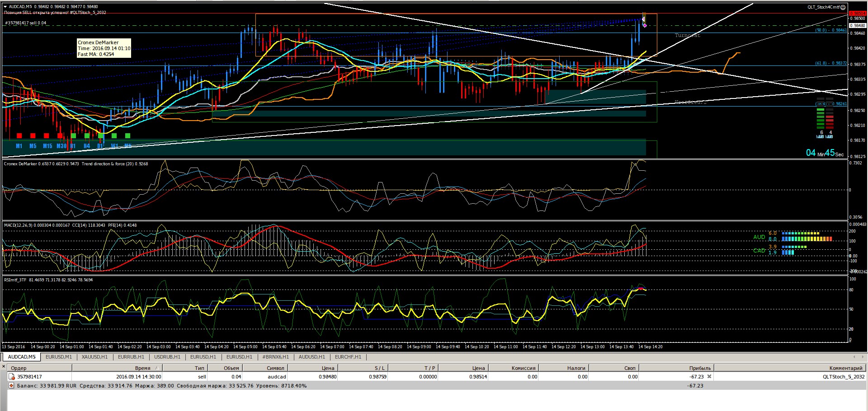Toggle sort arrow in Время column
Screen dimensions: 868x411
(x=157, y=368)
